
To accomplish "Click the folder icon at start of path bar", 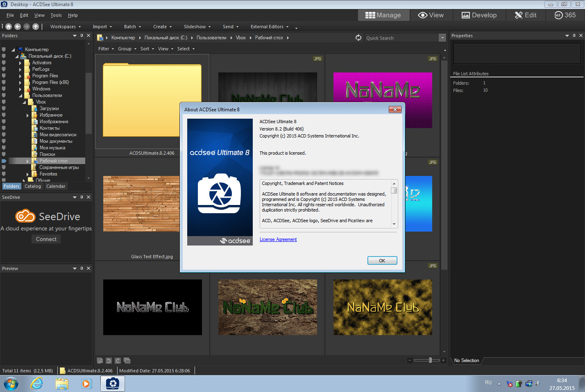I will [x=100, y=38].
